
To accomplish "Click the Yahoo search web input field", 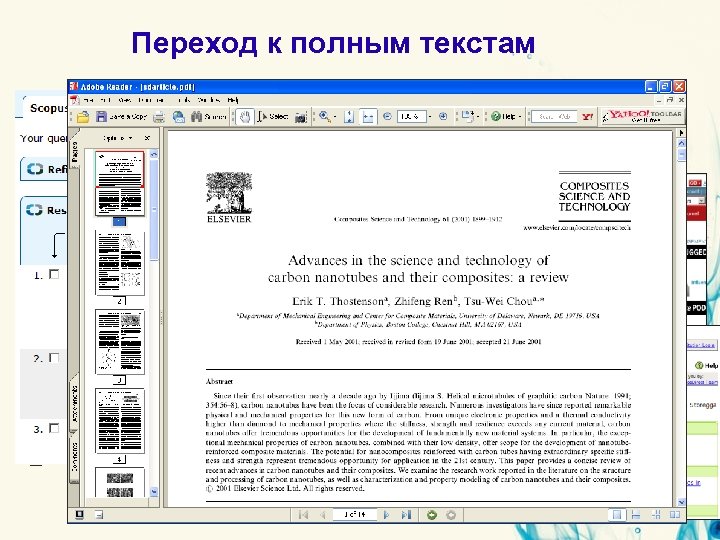I will 554,117.
